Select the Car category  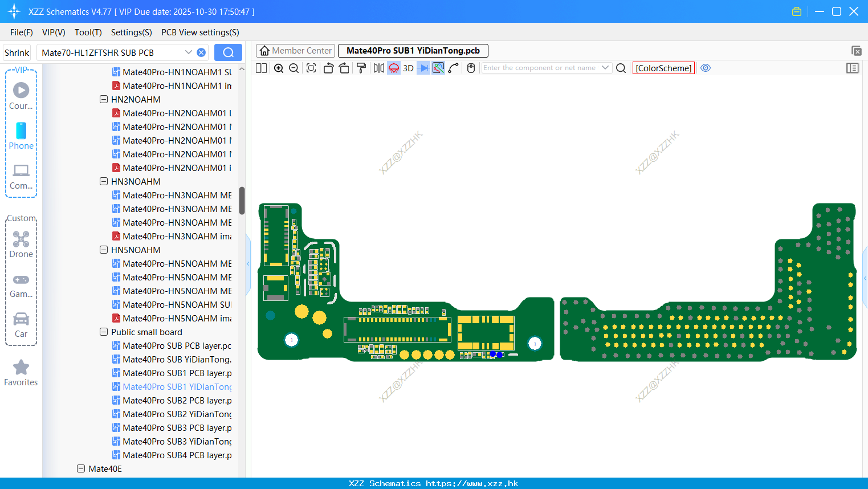21,325
